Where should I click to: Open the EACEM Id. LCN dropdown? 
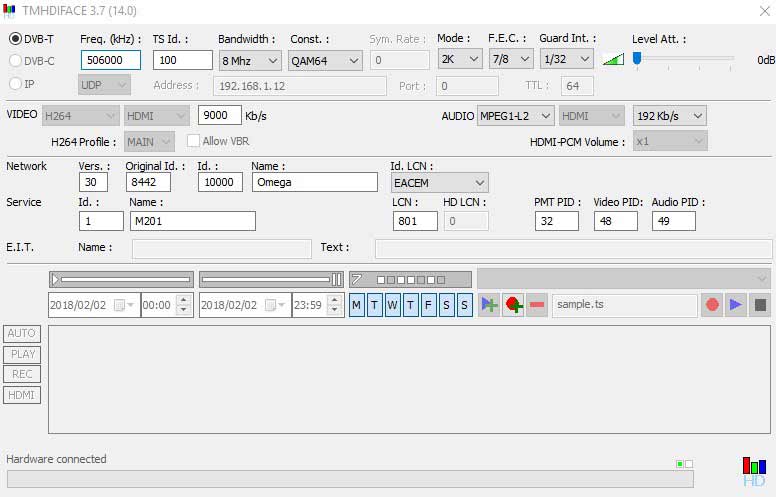click(440, 182)
